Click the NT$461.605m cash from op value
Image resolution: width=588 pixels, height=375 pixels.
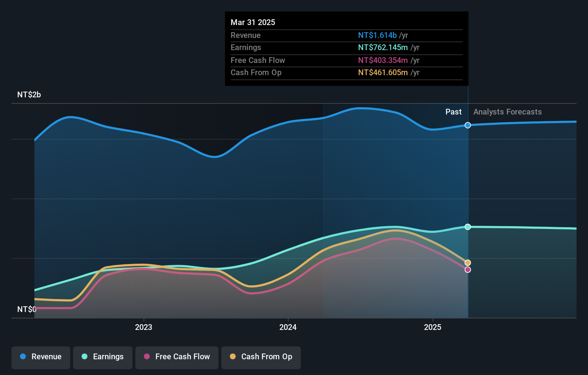click(383, 72)
